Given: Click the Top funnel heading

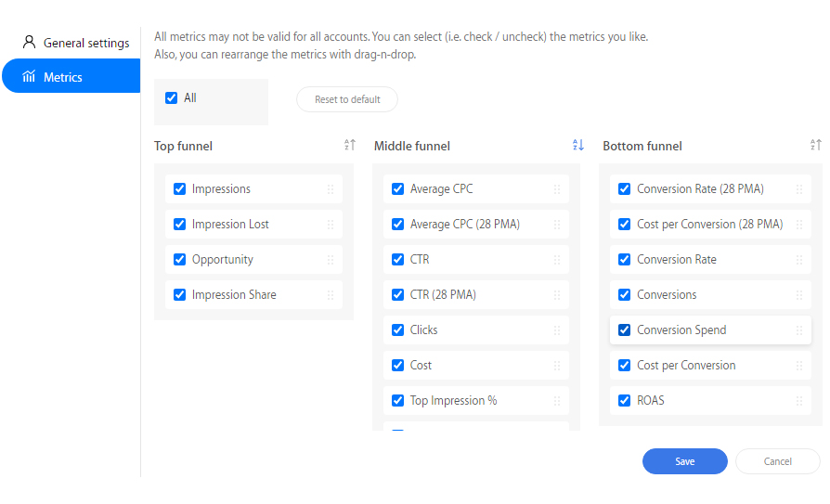Looking at the screenshot, I should click(x=183, y=146).
